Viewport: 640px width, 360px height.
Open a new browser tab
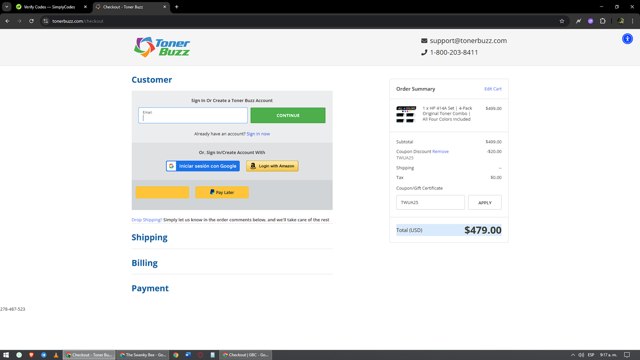click(176, 7)
